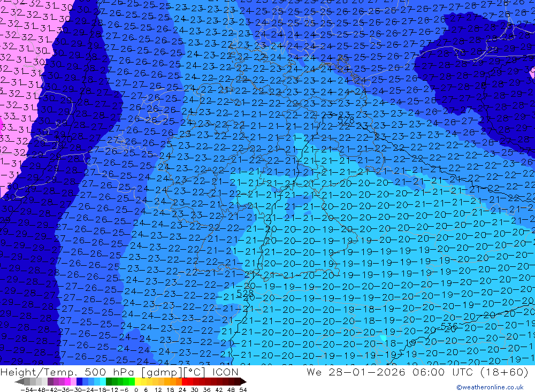Click the dark maroon right arrow of scale
Viewport: 535px width, 392px height.
pos(243,381)
